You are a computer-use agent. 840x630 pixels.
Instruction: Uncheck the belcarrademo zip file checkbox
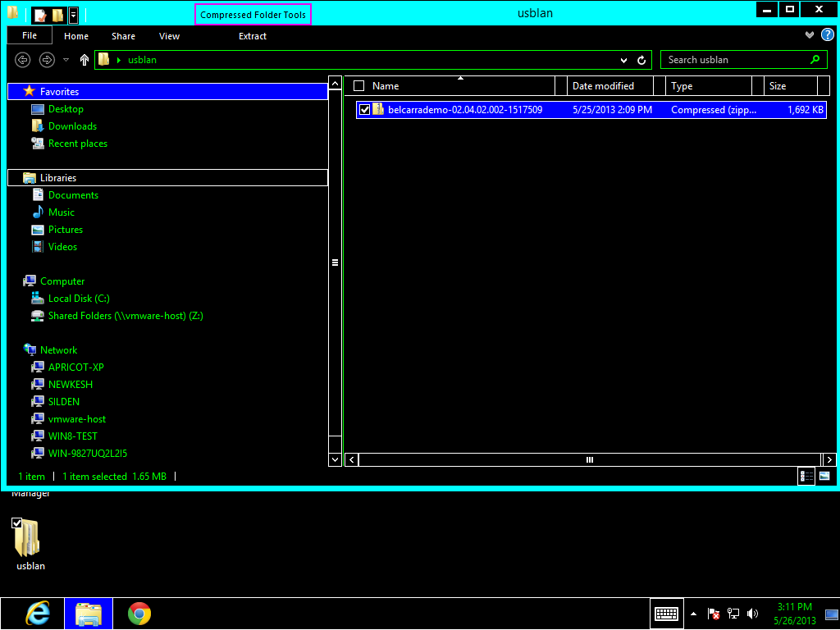coord(364,110)
